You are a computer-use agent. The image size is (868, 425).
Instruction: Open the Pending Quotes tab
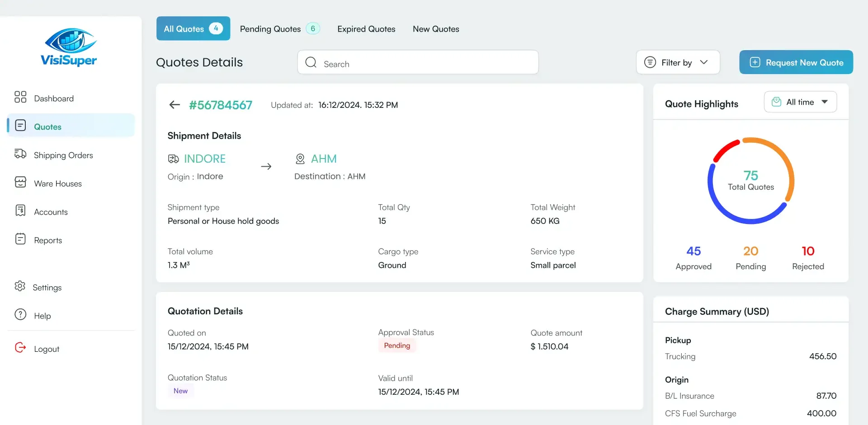(x=280, y=29)
